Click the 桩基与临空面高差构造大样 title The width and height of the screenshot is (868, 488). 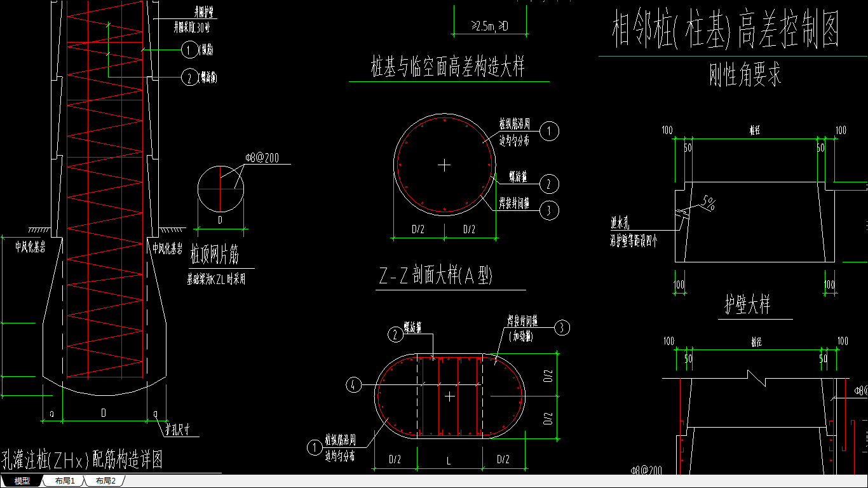[x=448, y=66]
